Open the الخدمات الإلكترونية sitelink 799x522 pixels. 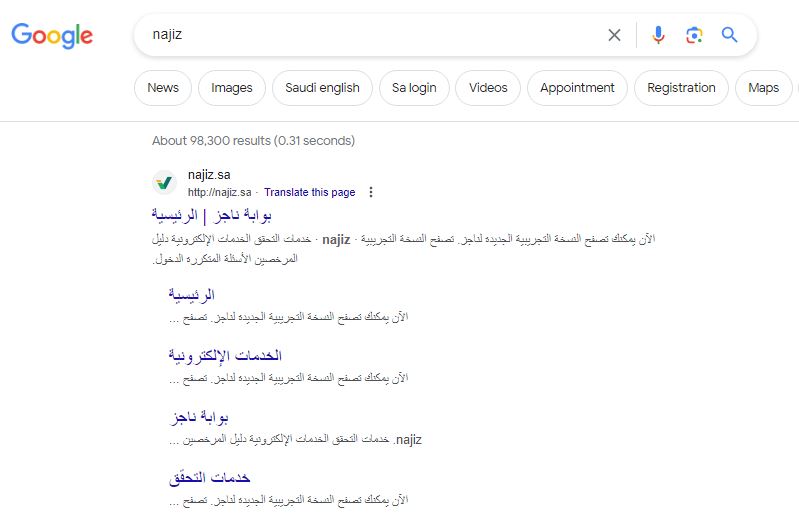coord(225,355)
